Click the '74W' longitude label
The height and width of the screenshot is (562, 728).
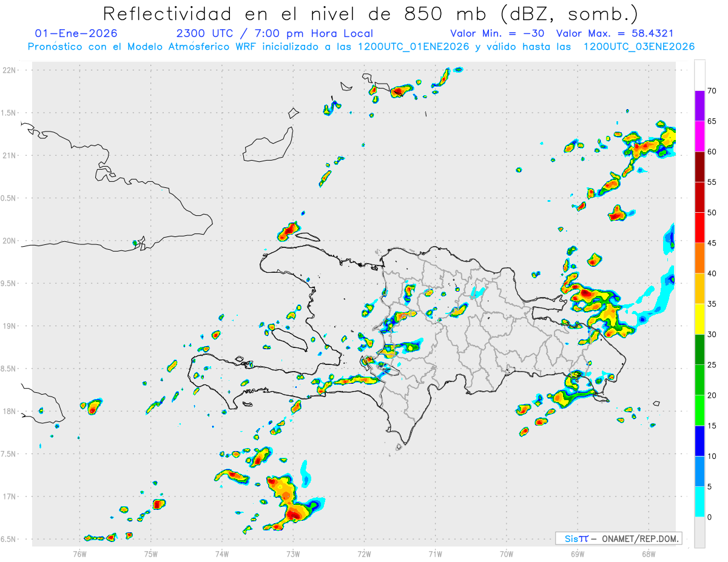point(221,553)
